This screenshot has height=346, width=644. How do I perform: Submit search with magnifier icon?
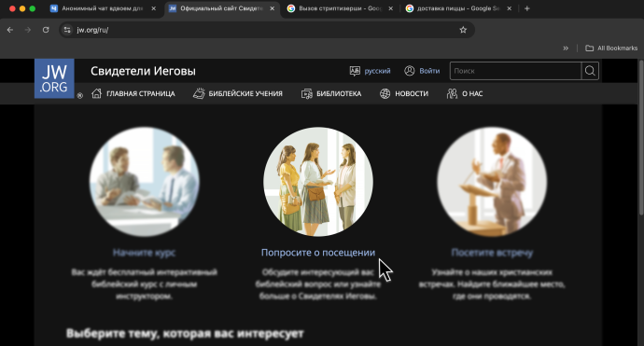[590, 71]
